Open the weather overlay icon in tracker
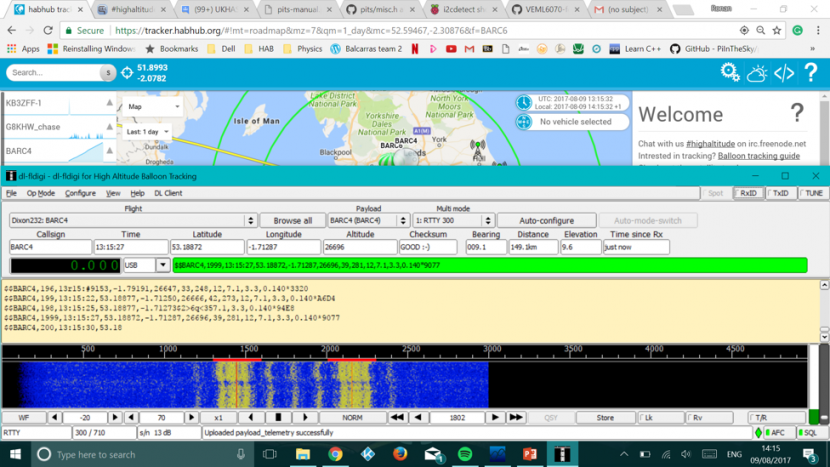This screenshot has width=830, height=467. (757, 73)
